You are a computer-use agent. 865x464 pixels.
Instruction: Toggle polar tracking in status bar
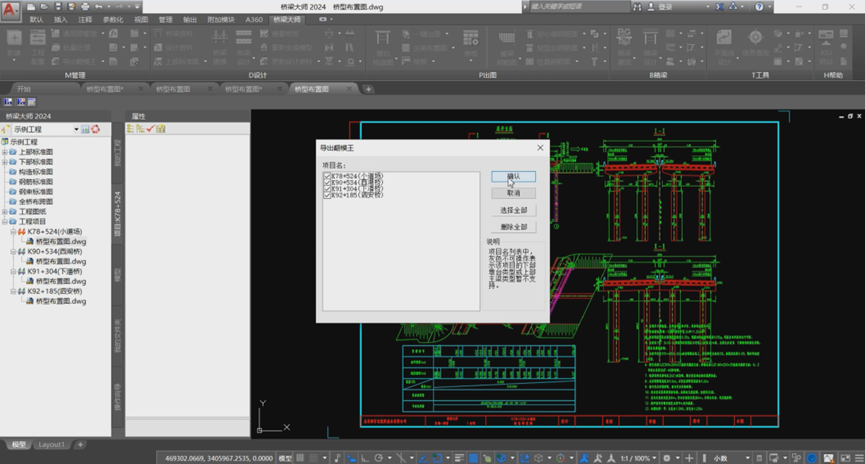[378, 458]
